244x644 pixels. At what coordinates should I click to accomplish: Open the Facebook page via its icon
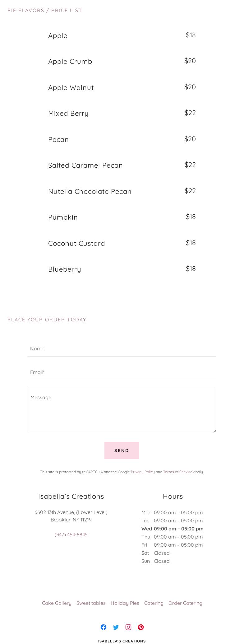pos(104,627)
